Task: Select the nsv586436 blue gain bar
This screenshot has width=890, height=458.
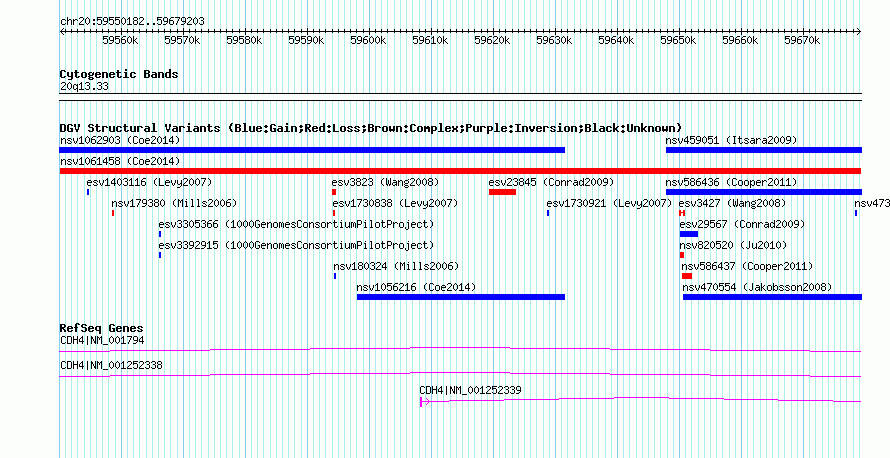Action: (764, 192)
